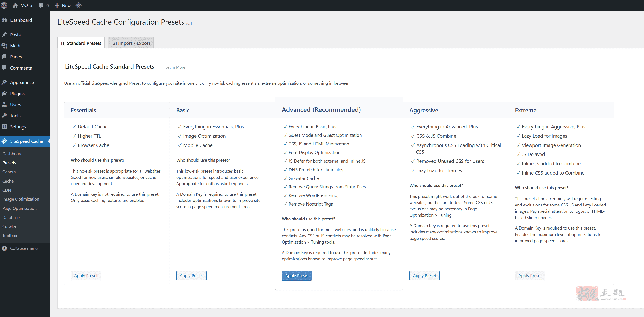Screen dimensions: 644x317
Task: Click the Appearance brush icon
Action: click(x=4, y=82)
